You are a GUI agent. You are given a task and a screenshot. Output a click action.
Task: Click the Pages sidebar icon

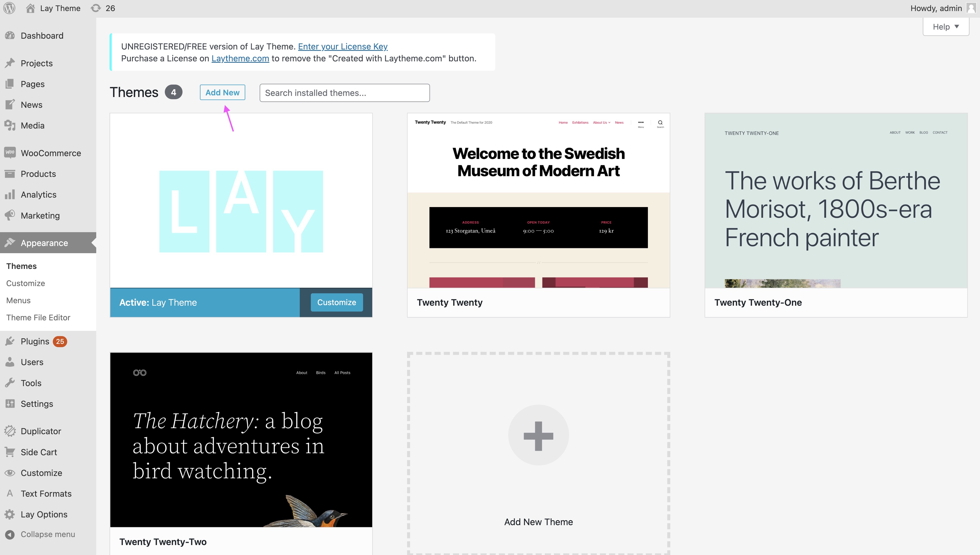tap(10, 84)
